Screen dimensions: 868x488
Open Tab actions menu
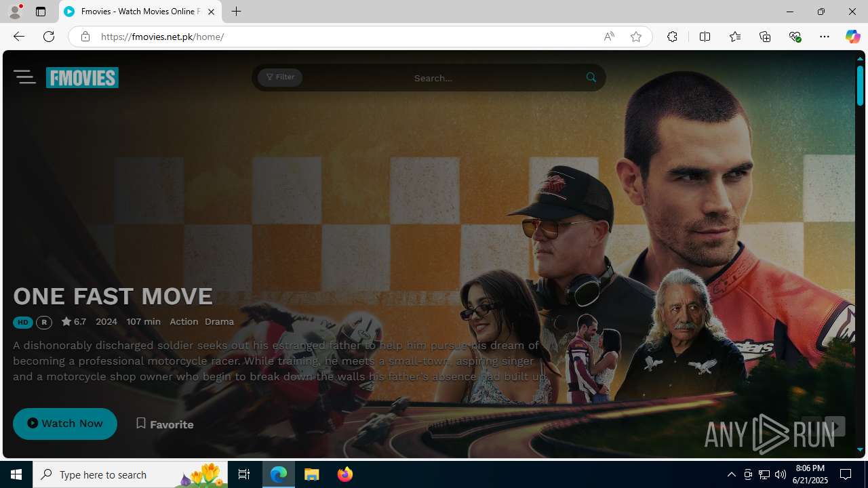[x=41, y=12]
